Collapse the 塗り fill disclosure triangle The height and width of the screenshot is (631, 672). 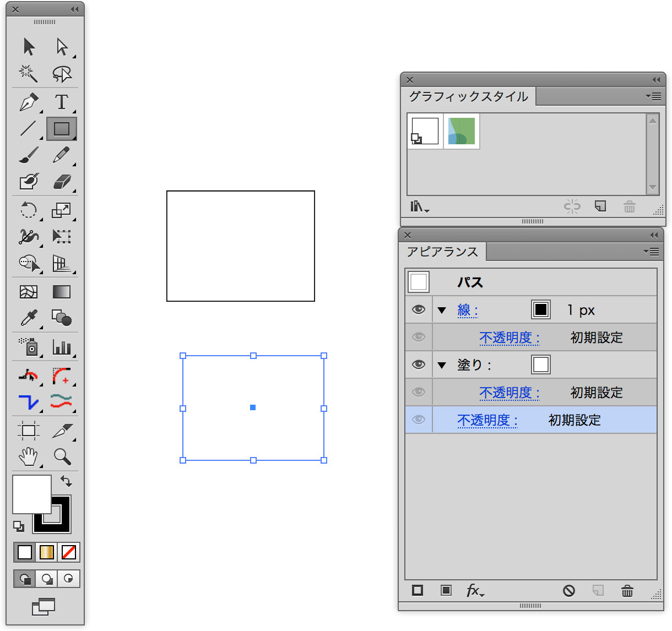(442, 365)
